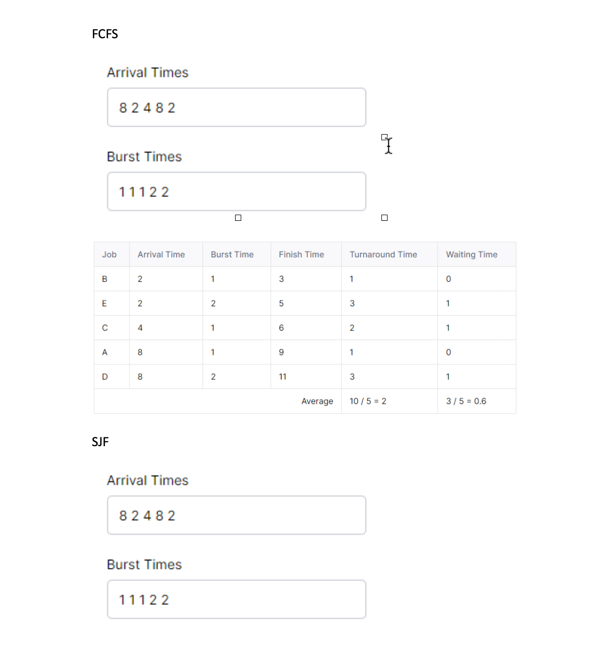Click the small square handle below Burst Times box
Image resolution: width=616 pixels, height=672 pixels.
pos(238,218)
